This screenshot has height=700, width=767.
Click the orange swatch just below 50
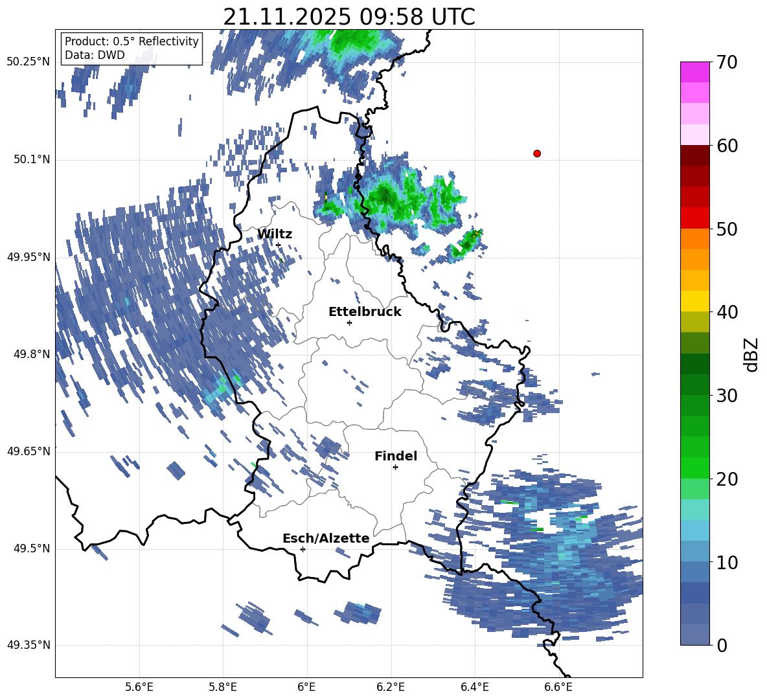pos(694,238)
